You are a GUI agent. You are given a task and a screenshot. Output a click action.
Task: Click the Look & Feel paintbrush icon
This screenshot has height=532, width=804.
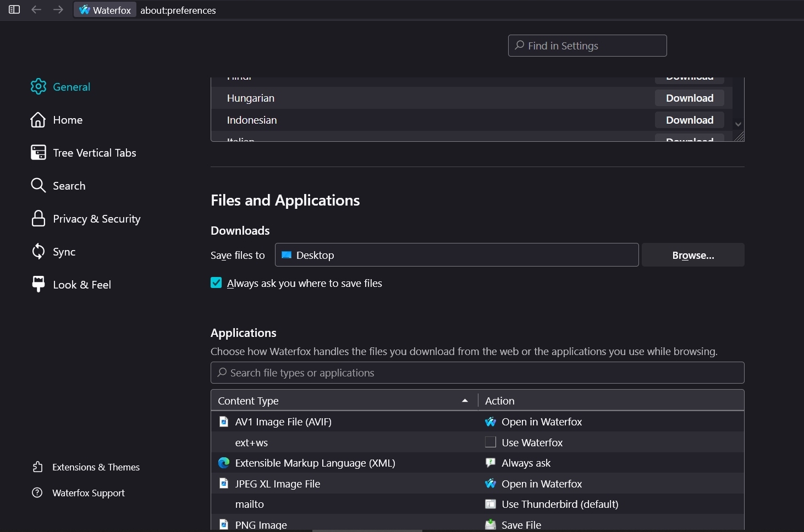(38, 284)
